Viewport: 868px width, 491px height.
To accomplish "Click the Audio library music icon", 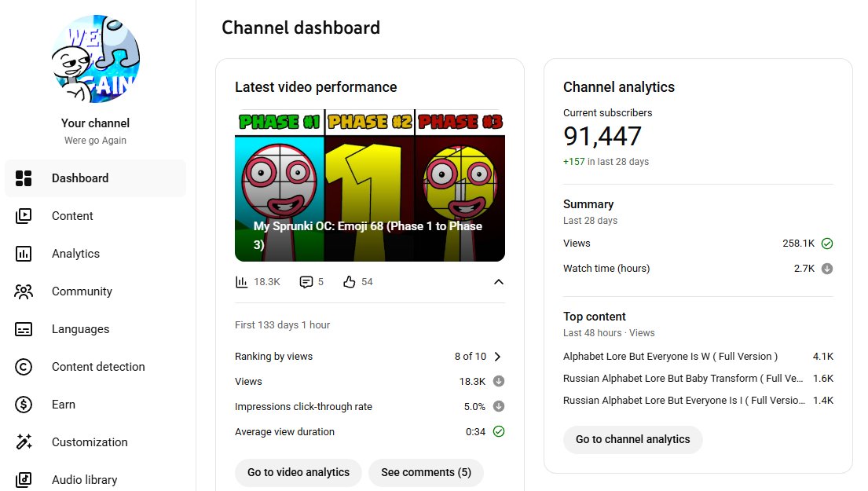I will [24, 479].
